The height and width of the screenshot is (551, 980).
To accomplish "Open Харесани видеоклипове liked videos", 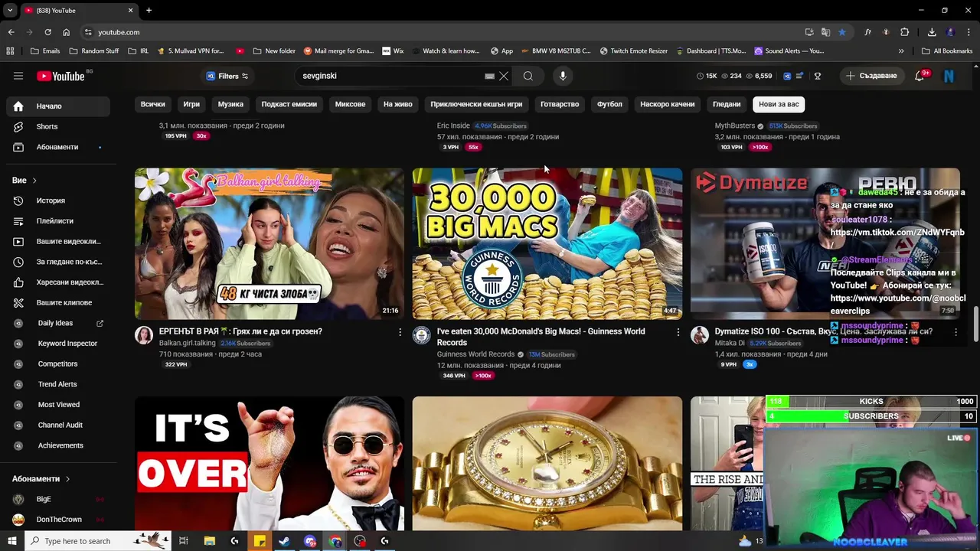I will (58, 282).
